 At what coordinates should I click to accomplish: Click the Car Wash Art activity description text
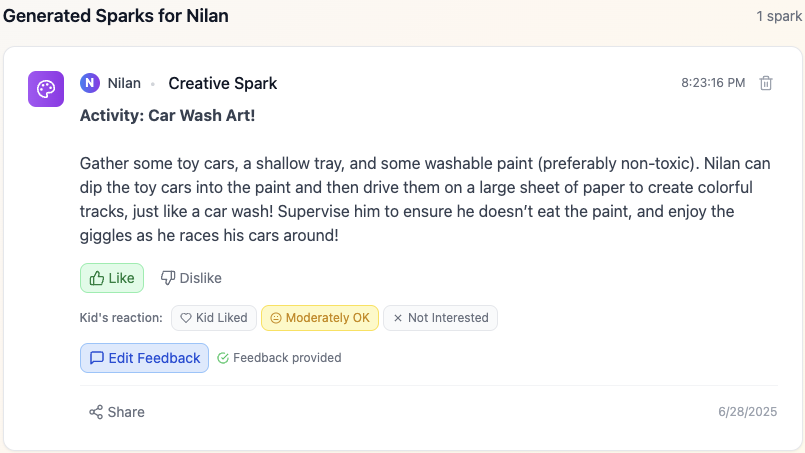point(425,199)
